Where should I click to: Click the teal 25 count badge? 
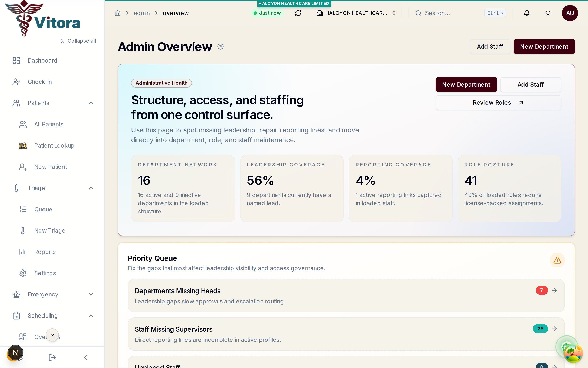[x=540, y=329]
